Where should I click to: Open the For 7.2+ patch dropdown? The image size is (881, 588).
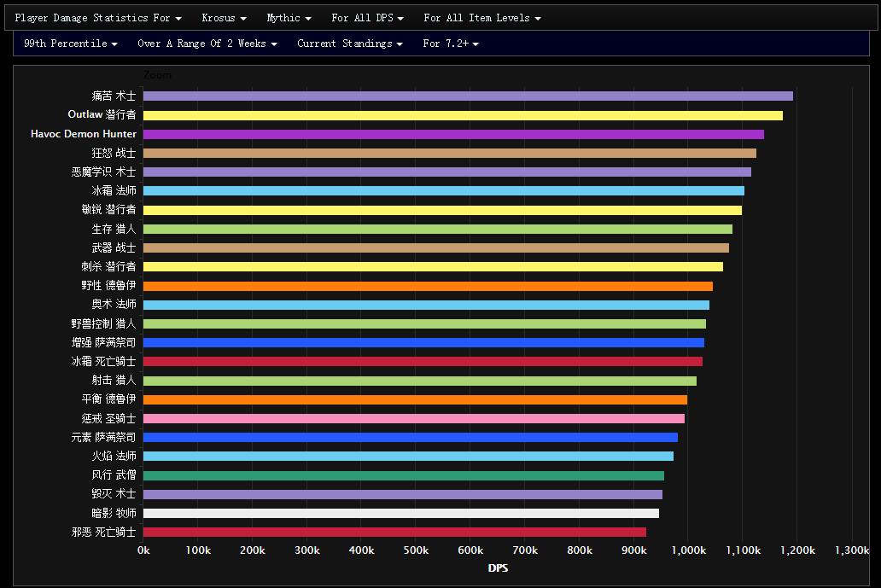click(451, 44)
